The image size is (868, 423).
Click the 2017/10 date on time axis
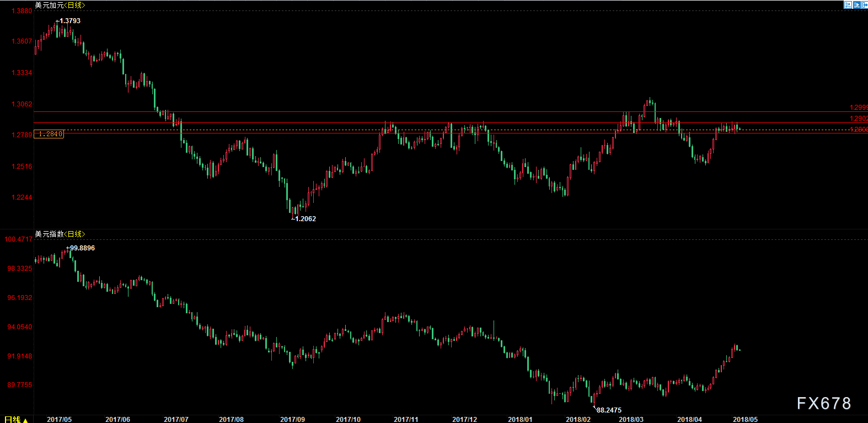point(348,419)
